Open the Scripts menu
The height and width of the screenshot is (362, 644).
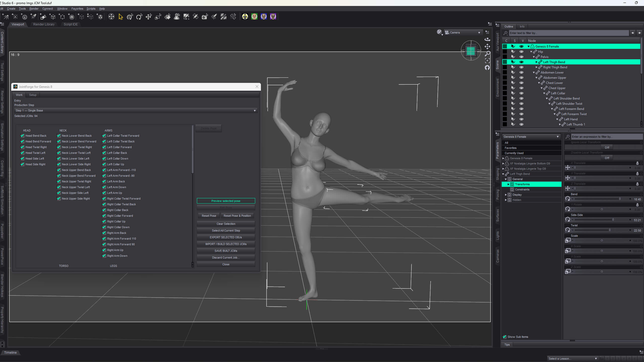click(91, 9)
